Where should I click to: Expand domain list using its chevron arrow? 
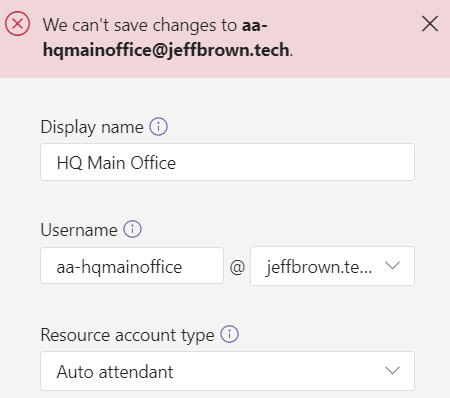click(392, 266)
